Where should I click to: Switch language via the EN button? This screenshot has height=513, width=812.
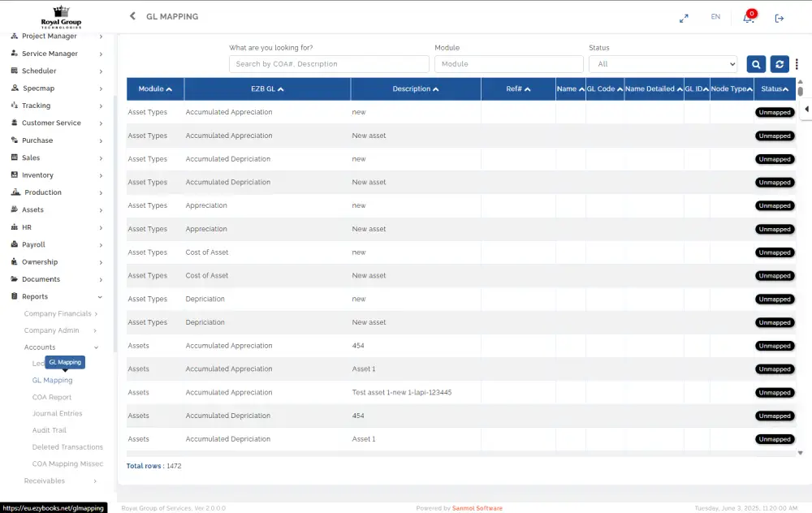tap(715, 17)
